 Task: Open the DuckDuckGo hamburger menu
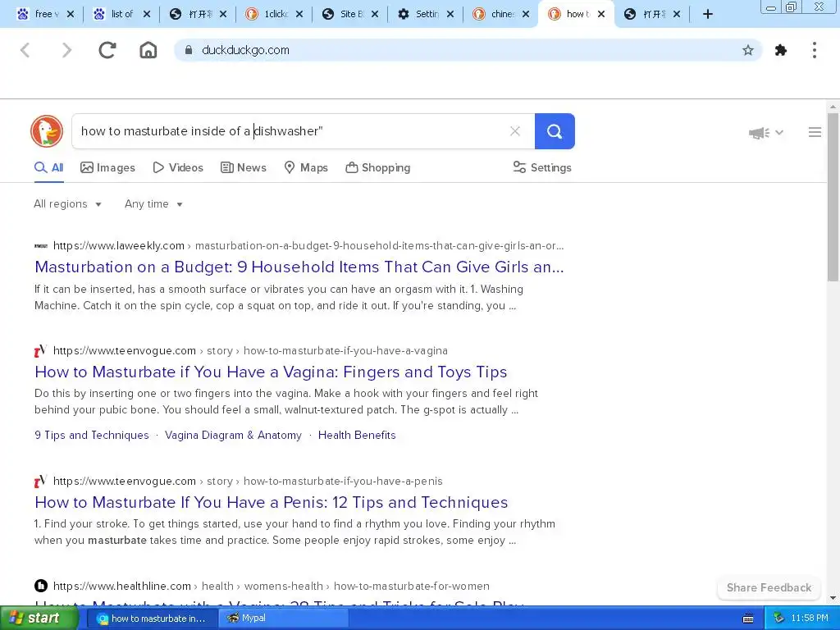coord(815,132)
